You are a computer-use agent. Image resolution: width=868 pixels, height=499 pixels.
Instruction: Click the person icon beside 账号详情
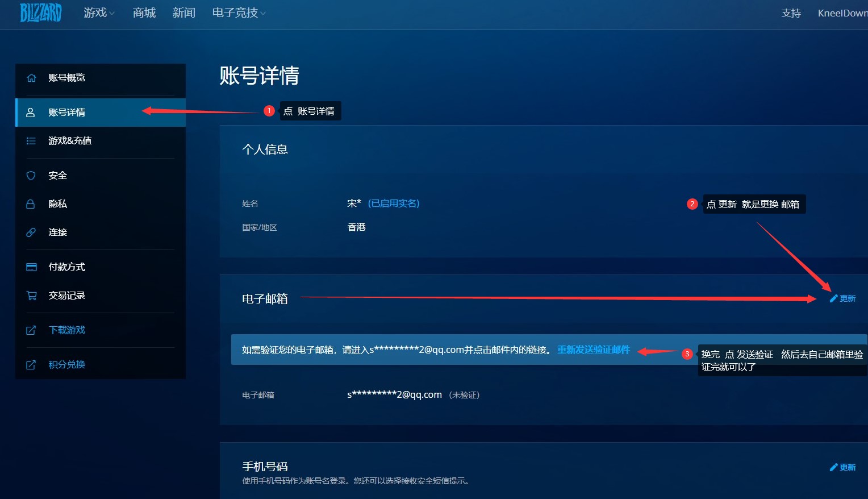[x=31, y=113]
